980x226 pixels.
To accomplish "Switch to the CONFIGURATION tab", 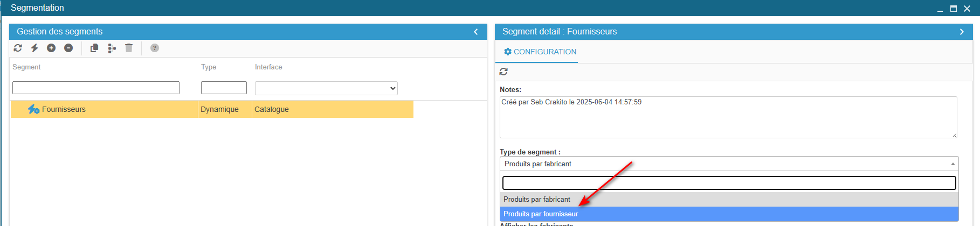I will pyautogui.click(x=540, y=52).
